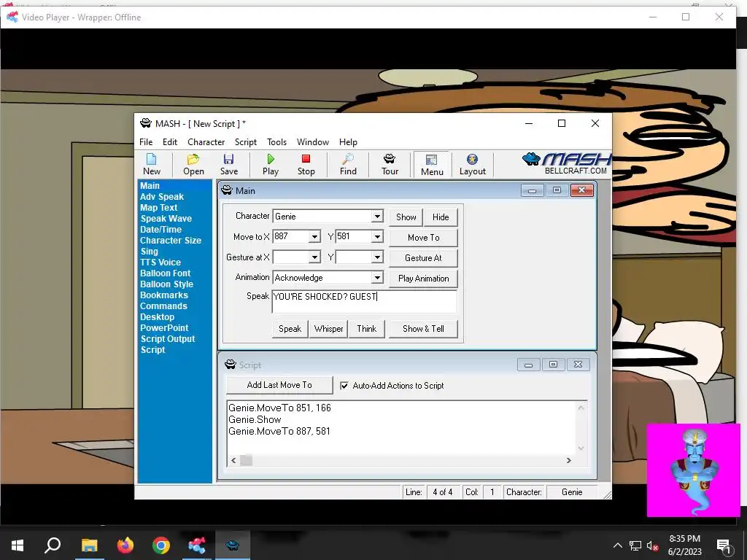Screen dimensions: 747x560
Task: Expand the Move to Y dropdown
Action: pyautogui.click(x=377, y=237)
